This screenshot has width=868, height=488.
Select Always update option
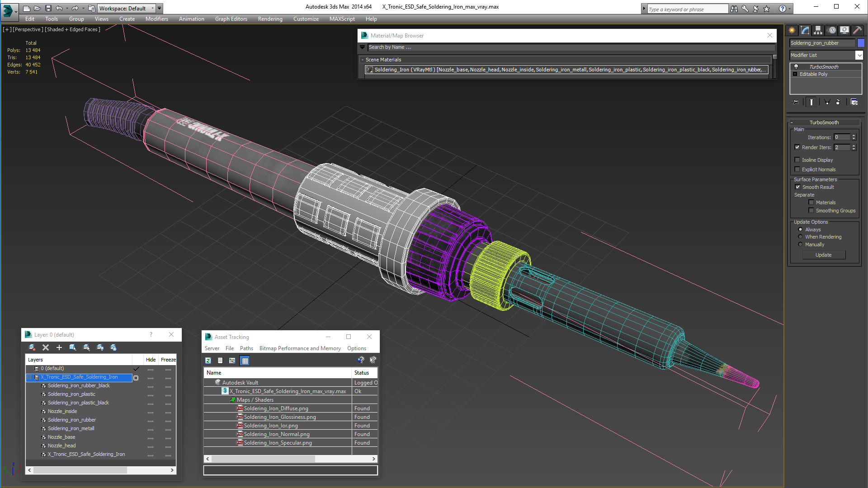tap(800, 230)
